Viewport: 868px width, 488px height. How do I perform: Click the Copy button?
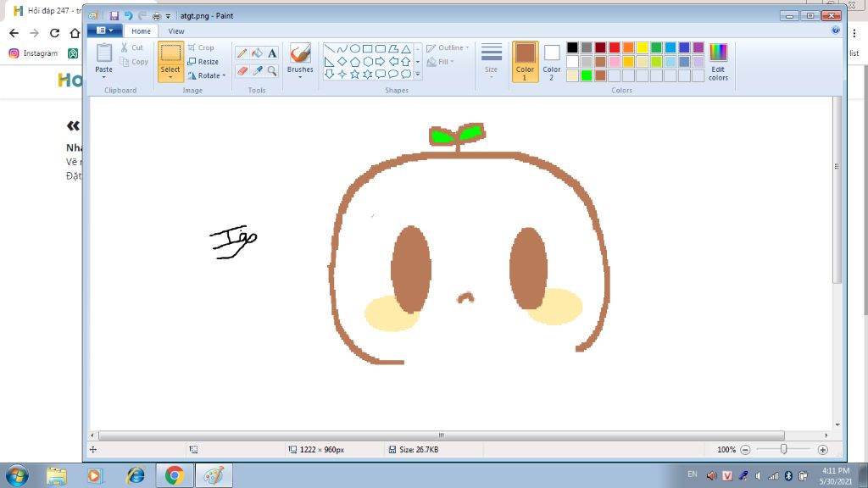pos(135,62)
